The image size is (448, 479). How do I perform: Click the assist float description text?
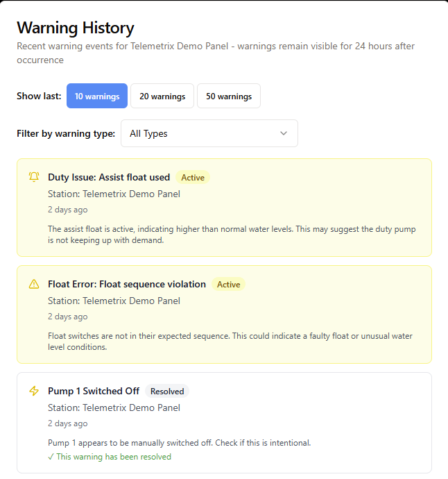pos(232,235)
